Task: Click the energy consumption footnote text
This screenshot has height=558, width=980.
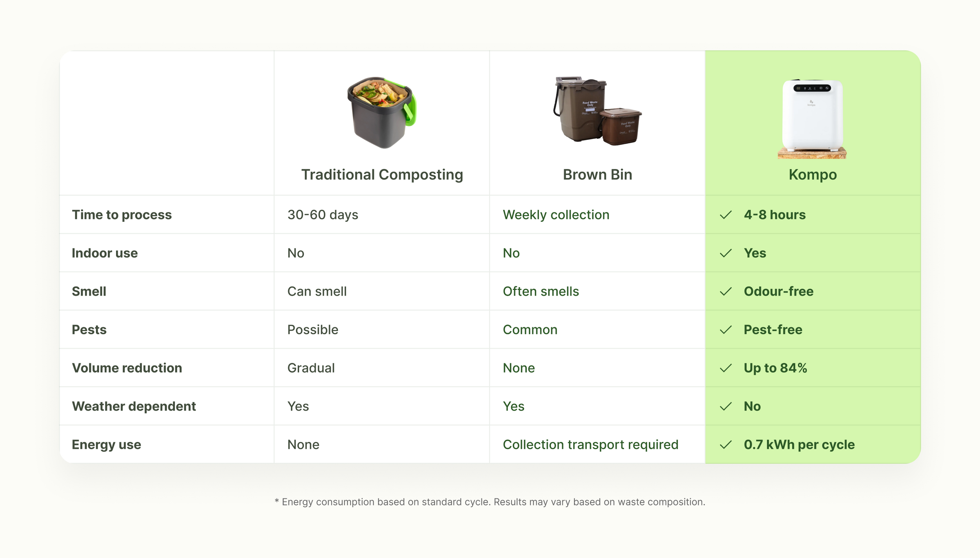Action: (490, 502)
